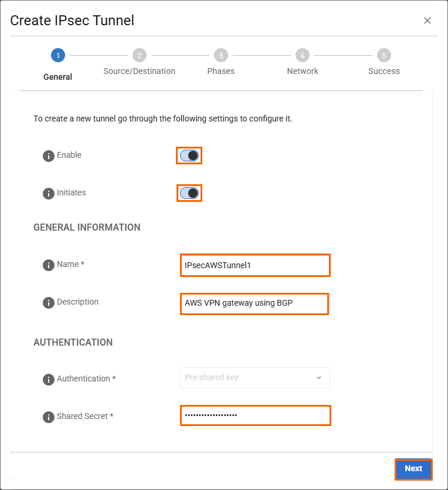Jump to the Phases step

pos(220,71)
